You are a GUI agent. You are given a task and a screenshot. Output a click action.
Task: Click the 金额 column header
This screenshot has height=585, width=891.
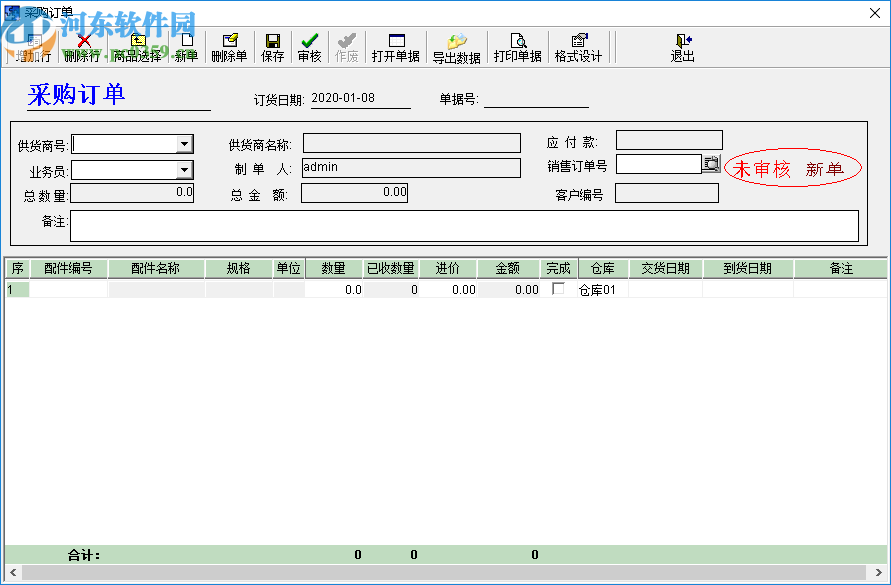(x=509, y=268)
